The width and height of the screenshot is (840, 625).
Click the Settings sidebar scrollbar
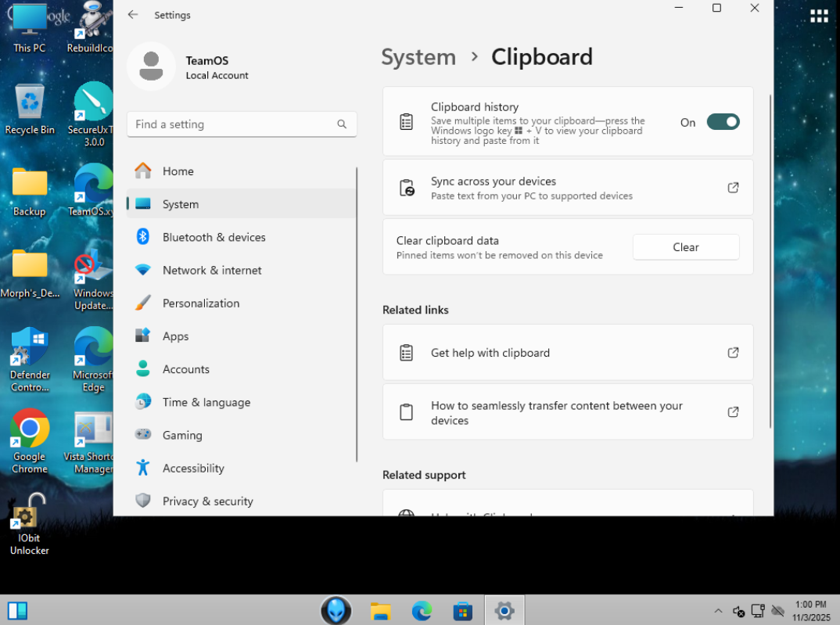point(356,314)
